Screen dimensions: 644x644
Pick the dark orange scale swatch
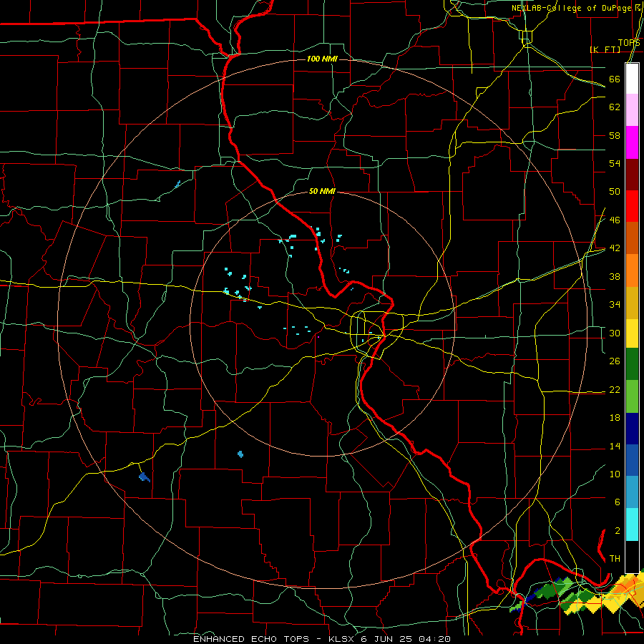point(632,238)
